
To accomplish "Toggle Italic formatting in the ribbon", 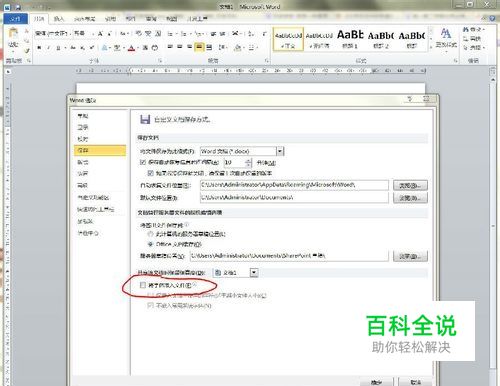I will click(x=49, y=48).
